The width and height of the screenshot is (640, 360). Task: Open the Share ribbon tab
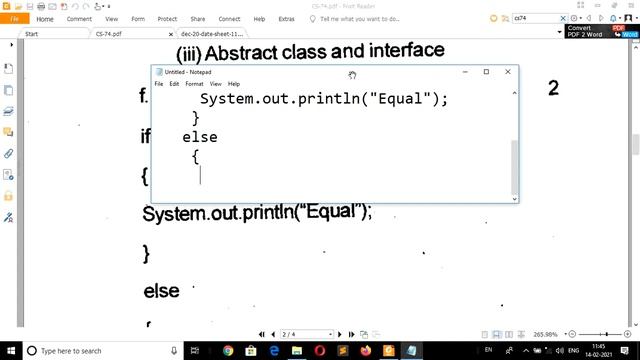[x=198, y=19]
